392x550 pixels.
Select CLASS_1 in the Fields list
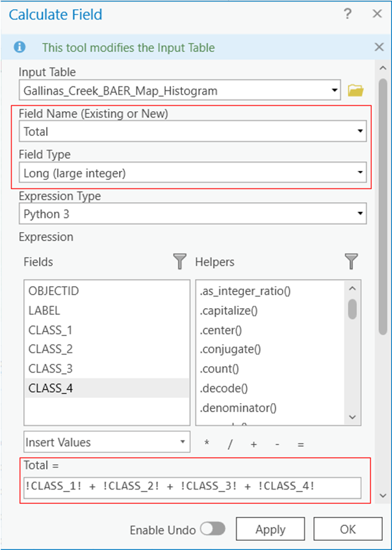[50, 330]
